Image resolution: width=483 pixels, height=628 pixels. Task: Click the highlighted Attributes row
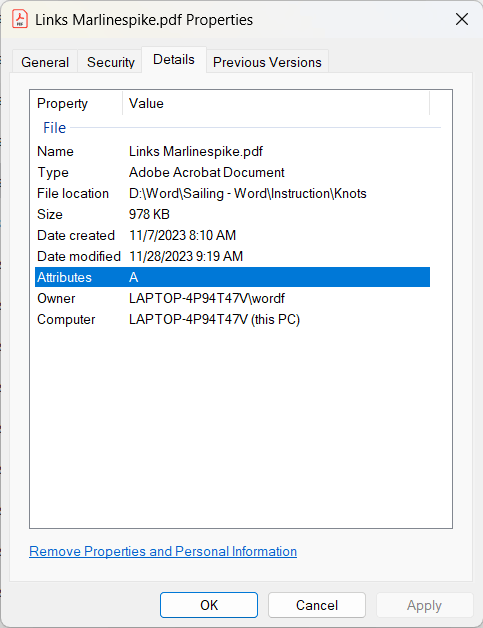(x=232, y=277)
